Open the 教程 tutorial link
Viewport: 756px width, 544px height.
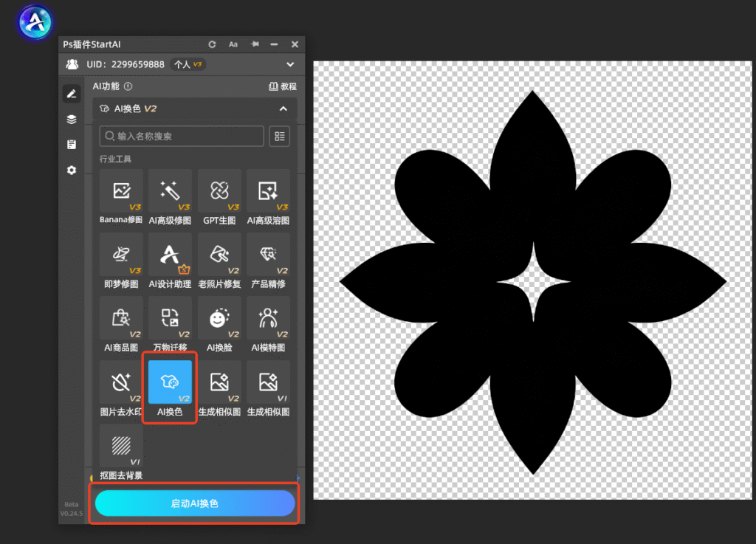pyautogui.click(x=283, y=86)
